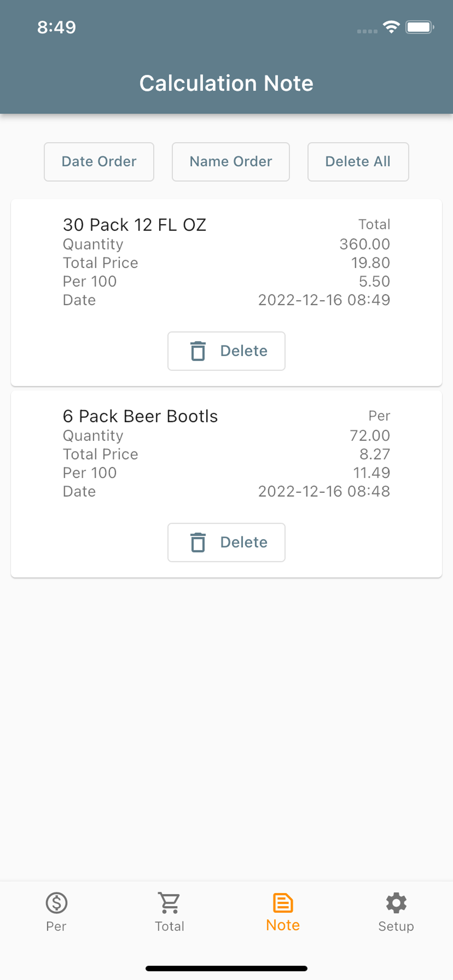Tap the date 2022-12-16 08:49 value
Viewport: 453px width, 980px height.
pos(324,300)
